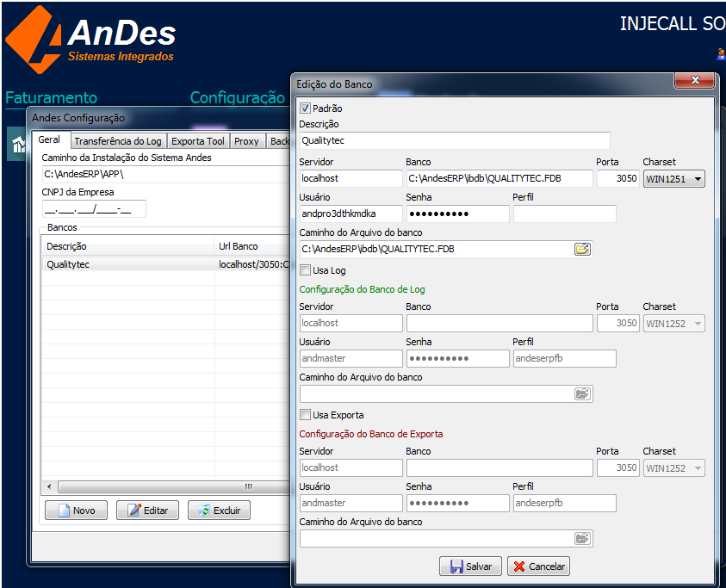
Task: Click the main Senha password field
Action: point(458,214)
